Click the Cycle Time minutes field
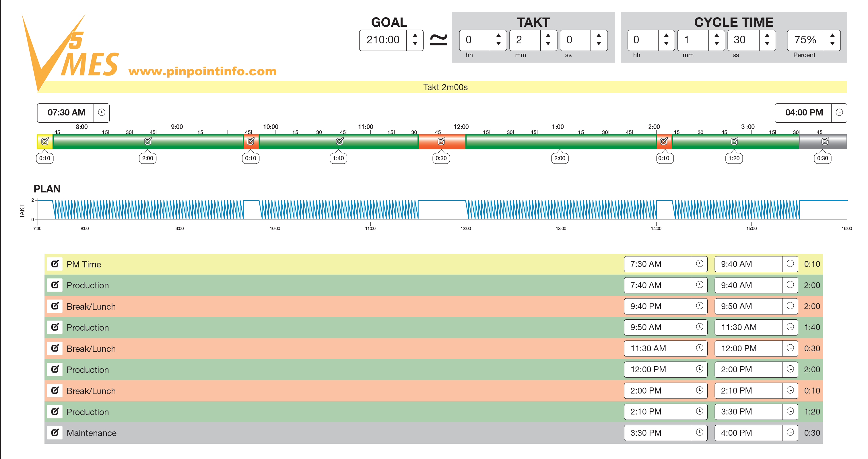The width and height of the screenshot is (868, 459). [x=693, y=40]
